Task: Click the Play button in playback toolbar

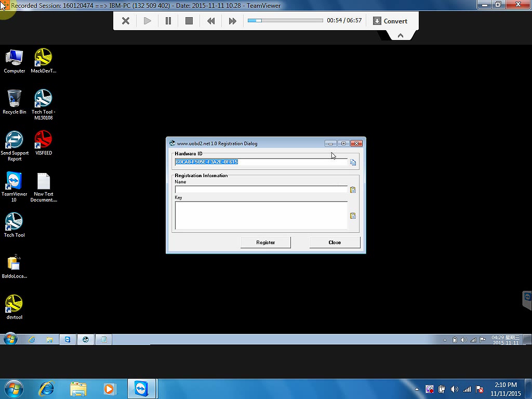Action: pos(147,21)
